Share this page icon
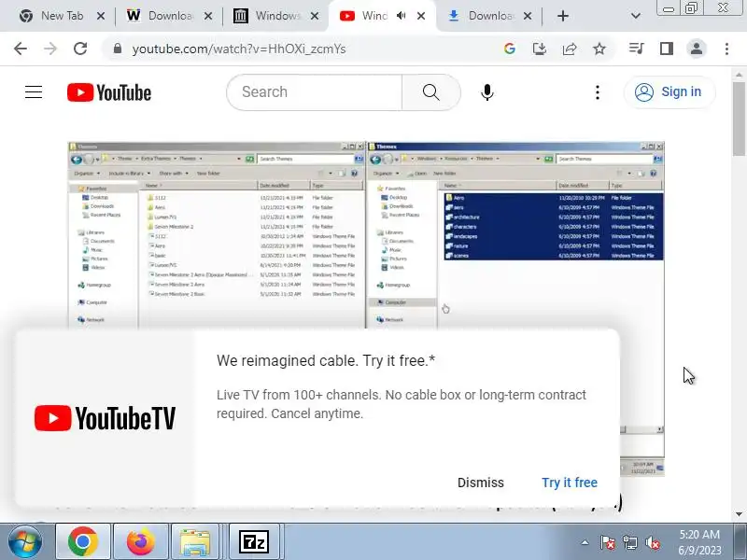The image size is (747, 560). 570,49
